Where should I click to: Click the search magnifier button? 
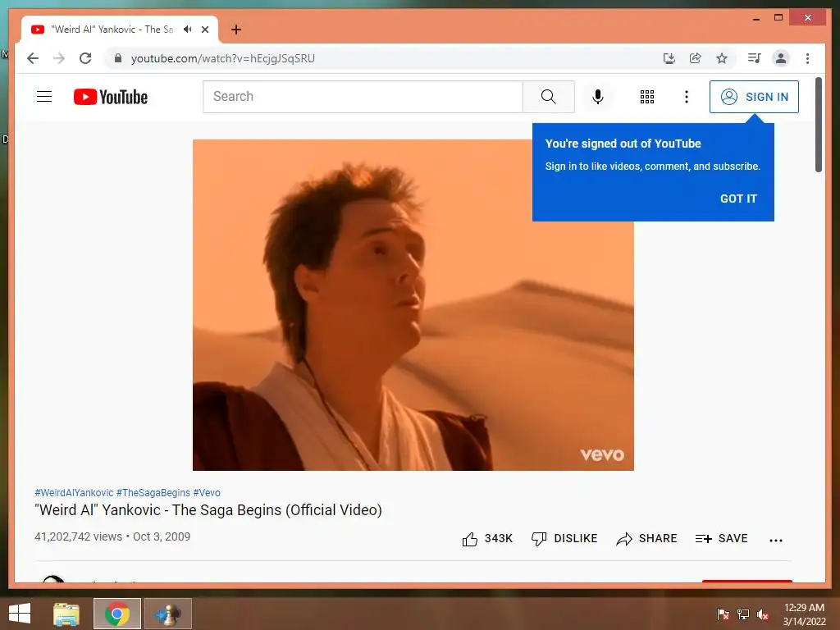pyautogui.click(x=548, y=97)
